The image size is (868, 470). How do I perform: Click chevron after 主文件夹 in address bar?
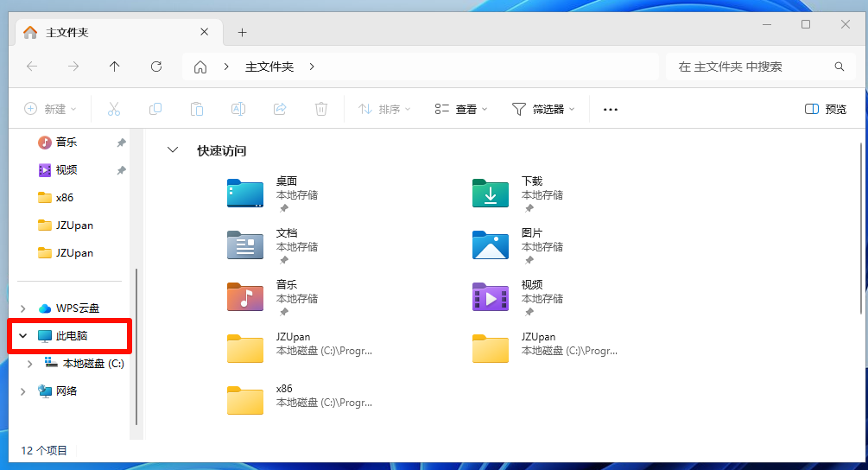click(x=312, y=67)
